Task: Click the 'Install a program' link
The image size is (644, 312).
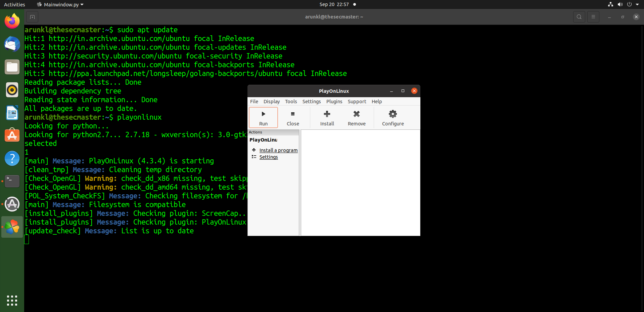Action: (278, 150)
